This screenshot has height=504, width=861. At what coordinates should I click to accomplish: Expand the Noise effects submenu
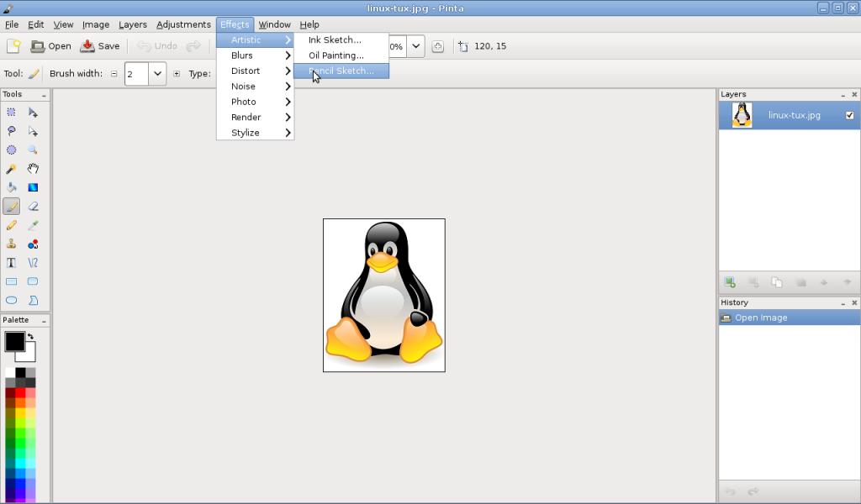pyautogui.click(x=256, y=87)
